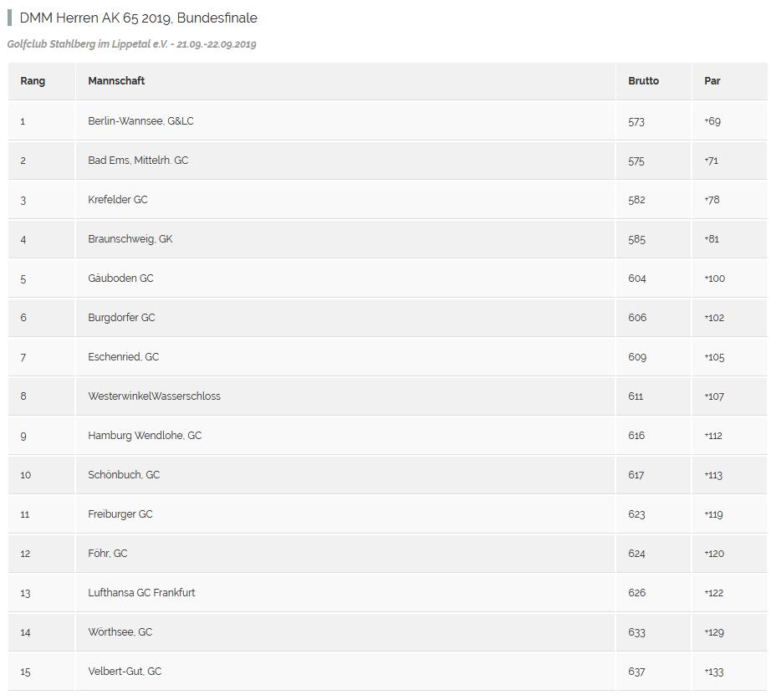The width and height of the screenshot is (776, 700).
Task: Click Freiburger GC team name
Action: pyautogui.click(x=120, y=514)
